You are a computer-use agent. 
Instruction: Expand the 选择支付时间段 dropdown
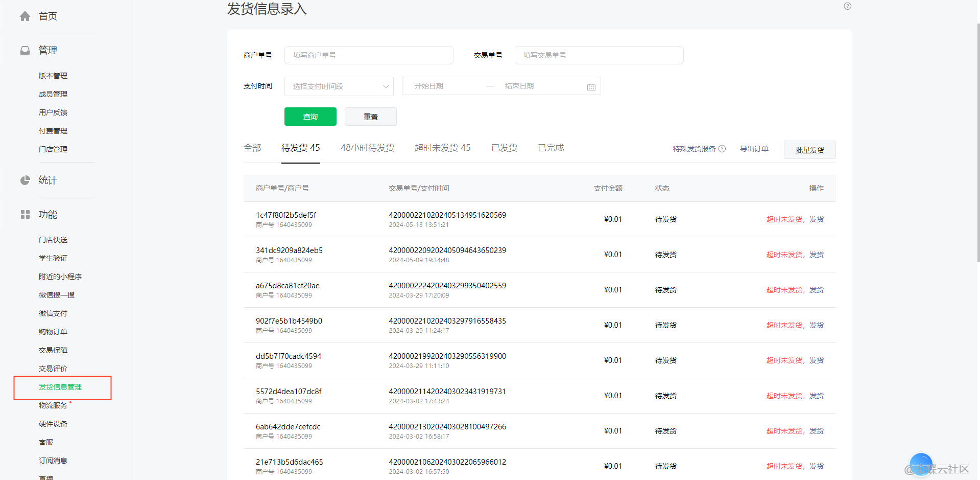pos(339,86)
